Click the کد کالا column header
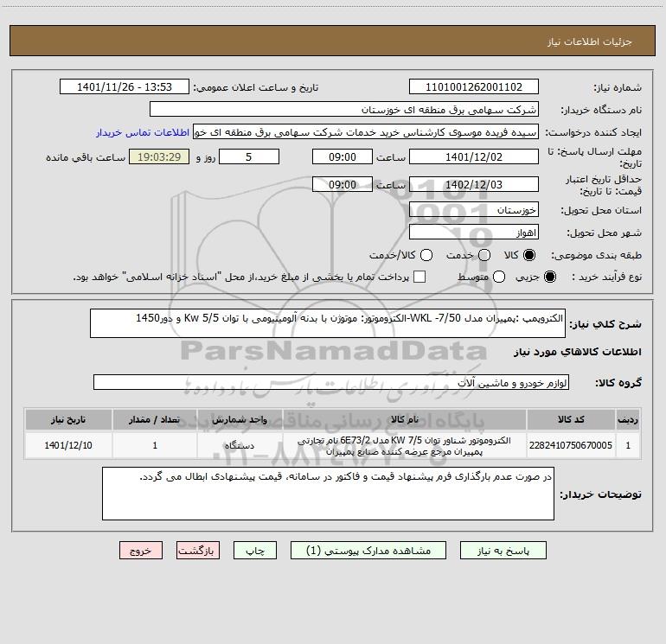Screen dimensions: 666x644 coord(571,419)
